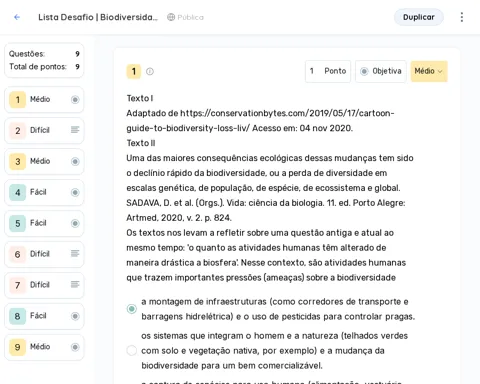Image resolution: width=480 pixels, height=384 pixels.
Task: Click objective-type icon in question 8 row
Action: pyautogui.click(x=75, y=316)
